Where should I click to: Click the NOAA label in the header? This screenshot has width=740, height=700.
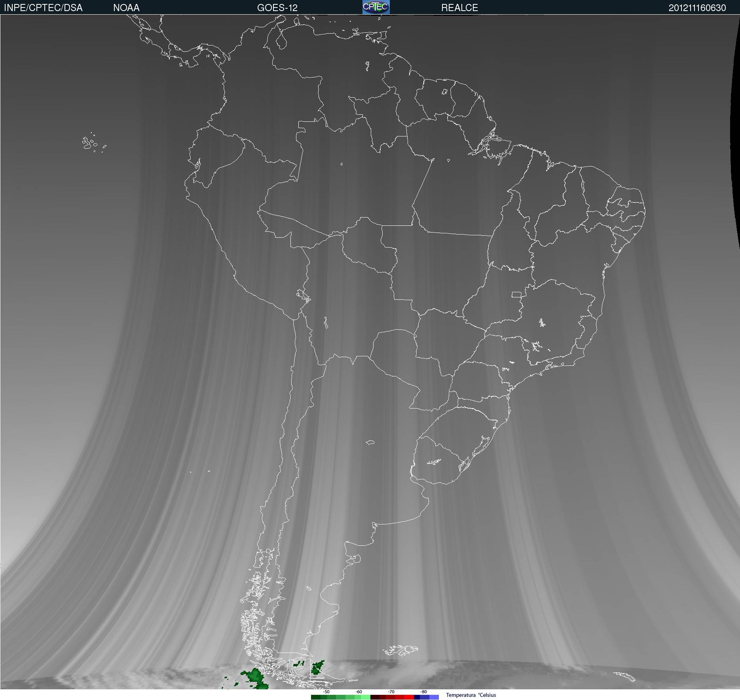[x=126, y=8]
